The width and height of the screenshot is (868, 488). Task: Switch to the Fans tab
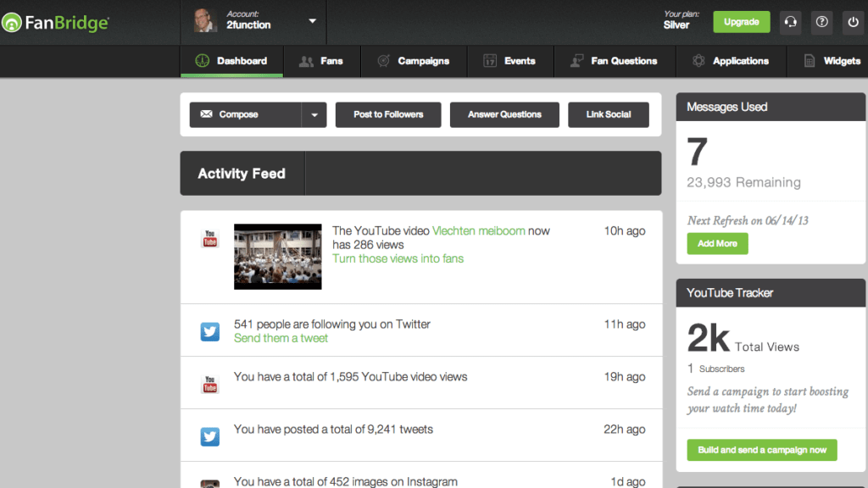pyautogui.click(x=321, y=61)
